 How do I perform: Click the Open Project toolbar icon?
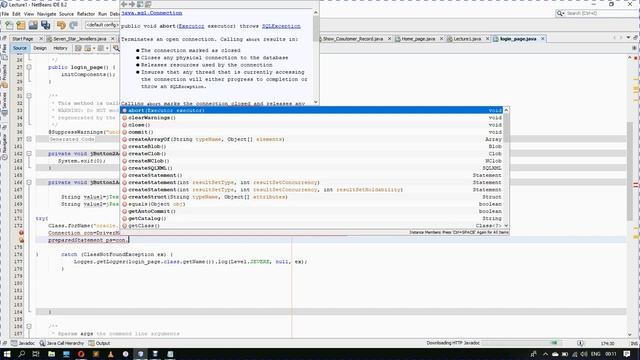33,25
